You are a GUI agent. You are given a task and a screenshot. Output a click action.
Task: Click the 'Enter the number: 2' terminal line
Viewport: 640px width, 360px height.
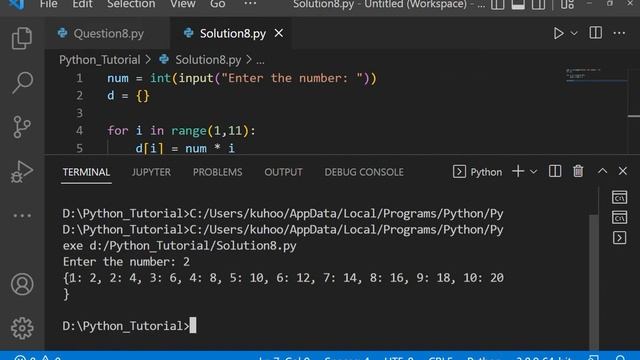126,262
